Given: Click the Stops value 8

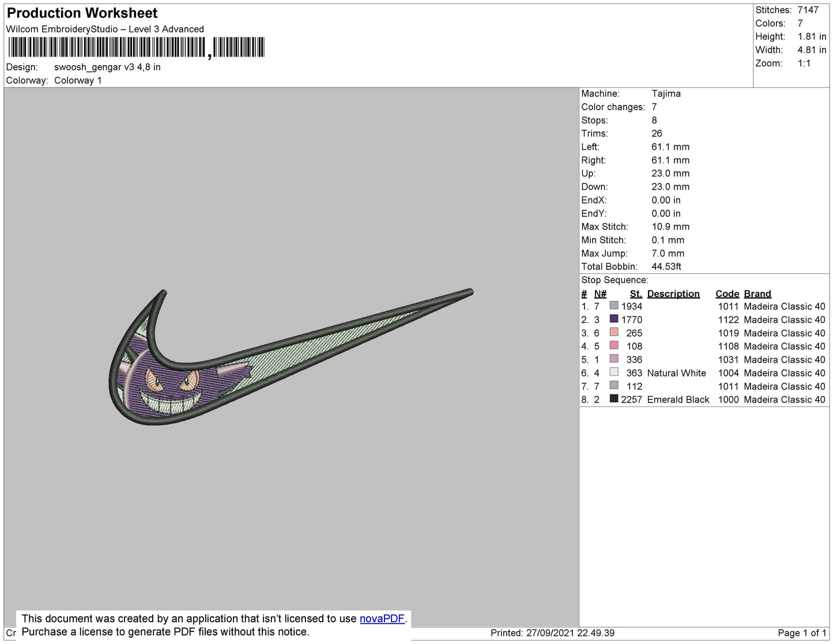Looking at the screenshot, I should 654,120.
